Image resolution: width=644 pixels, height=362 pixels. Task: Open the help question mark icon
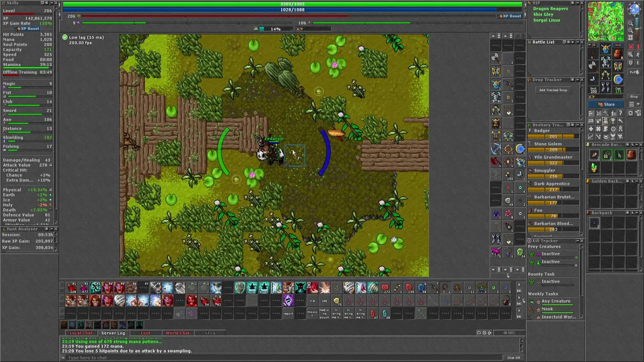tap(620, 113)
